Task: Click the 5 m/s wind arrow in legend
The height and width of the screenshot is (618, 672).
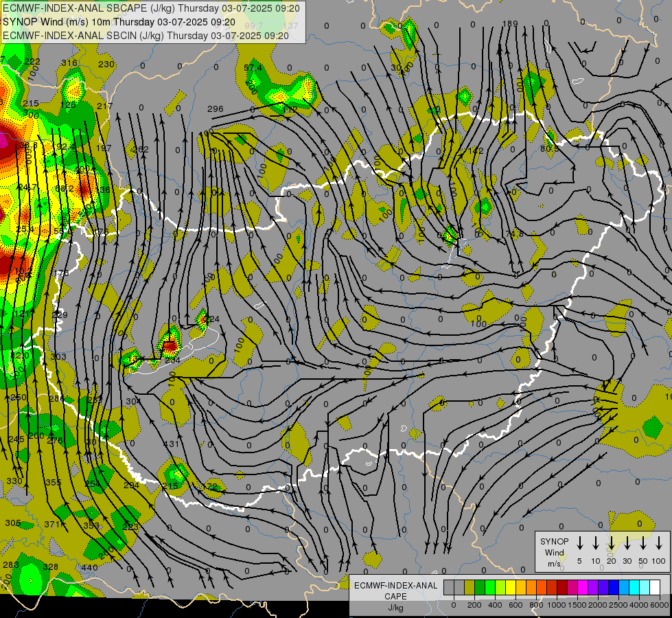Action: click(x=579, y=543)
